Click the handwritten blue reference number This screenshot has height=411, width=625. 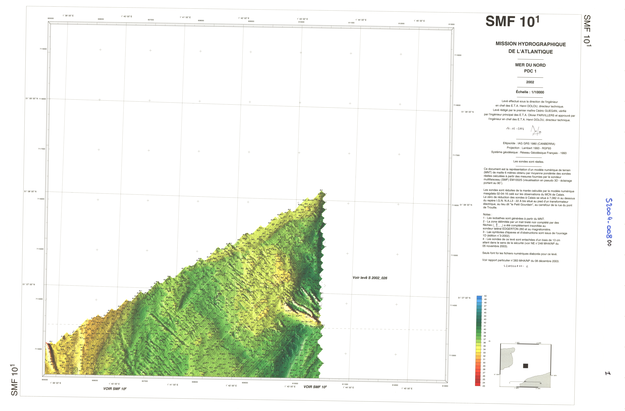[x=604, y=212]
